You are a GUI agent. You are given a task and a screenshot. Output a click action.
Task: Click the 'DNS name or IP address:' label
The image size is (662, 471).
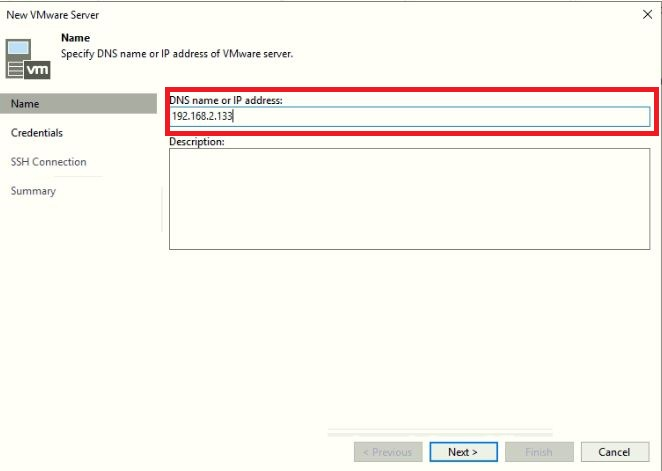point(226,100)
